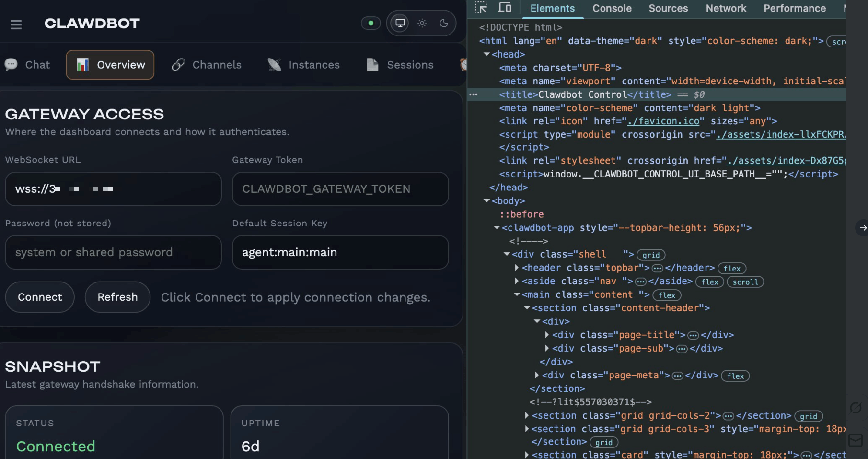
Task: Collapse section class content-header node
Action: point(527,308)
